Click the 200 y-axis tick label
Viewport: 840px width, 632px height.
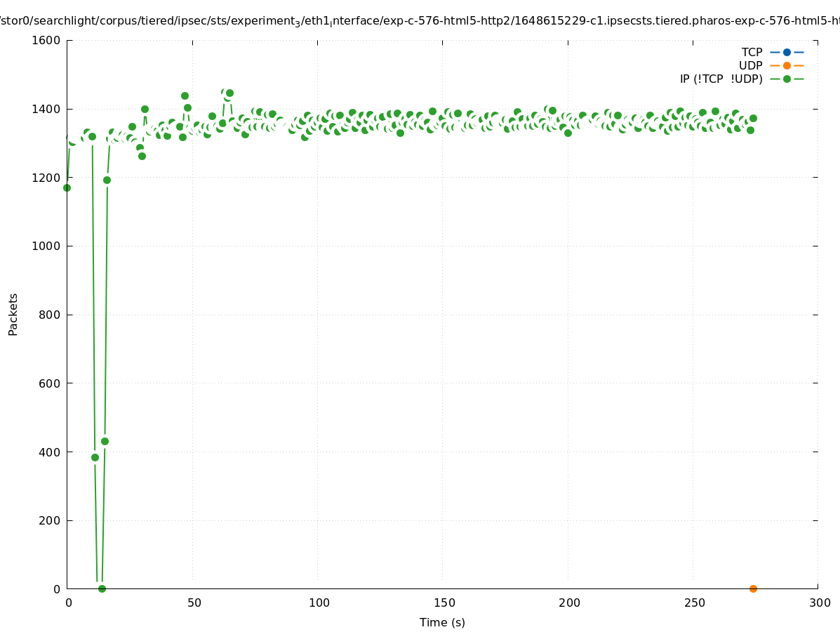click(50, 520)
